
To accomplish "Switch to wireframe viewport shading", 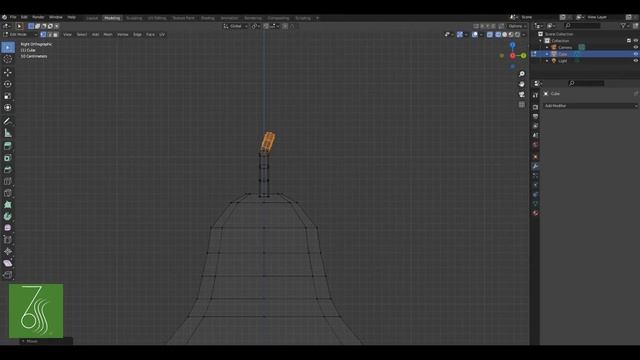I will point(498,35).
